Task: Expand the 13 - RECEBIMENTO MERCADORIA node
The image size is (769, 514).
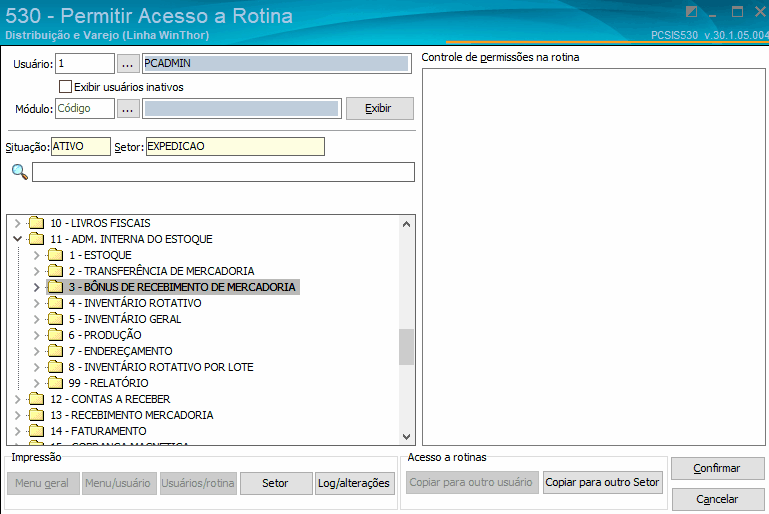Action: 18,415
